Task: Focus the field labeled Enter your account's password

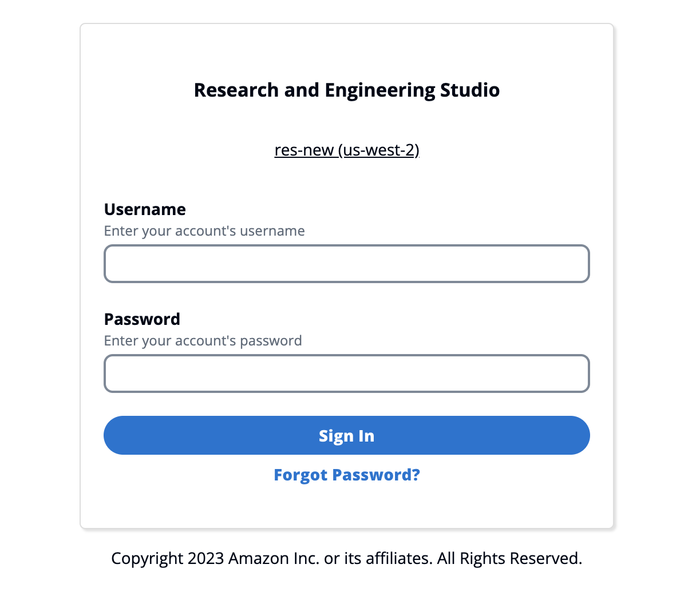Action: point(346,374)
